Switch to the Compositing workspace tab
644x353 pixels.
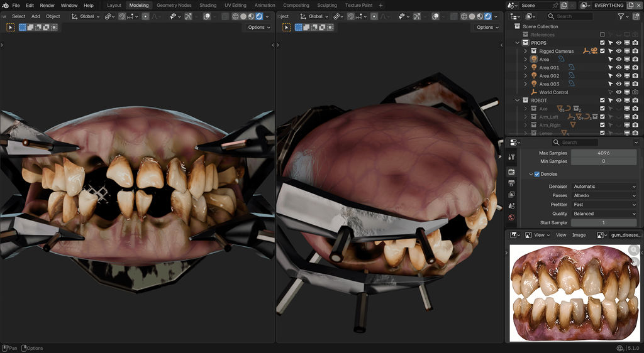(296, 5)
